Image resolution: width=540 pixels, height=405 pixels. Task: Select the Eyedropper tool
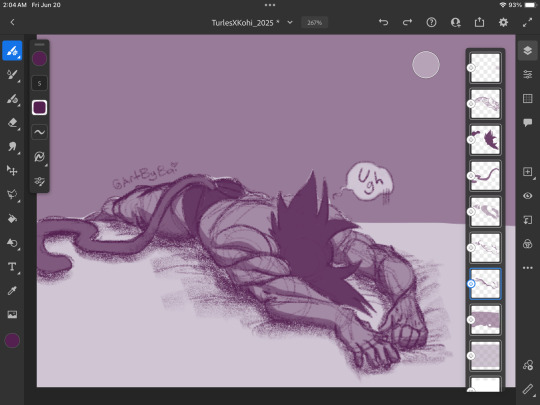(12, 291)
